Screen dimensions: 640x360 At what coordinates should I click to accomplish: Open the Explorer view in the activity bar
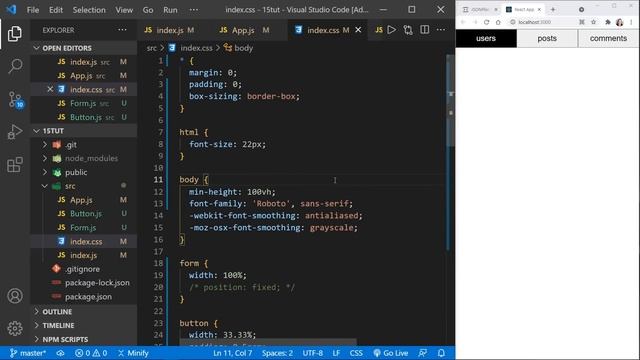coord(15,33)
